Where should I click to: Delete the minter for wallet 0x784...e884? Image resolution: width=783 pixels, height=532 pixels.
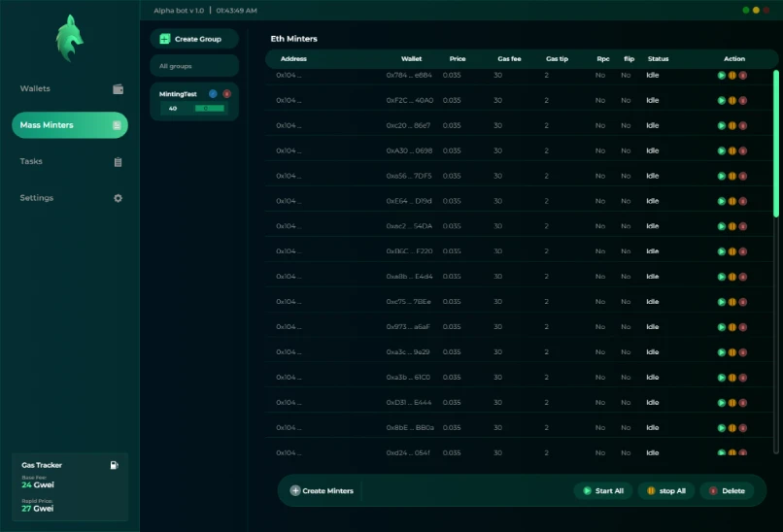point(743,76)
